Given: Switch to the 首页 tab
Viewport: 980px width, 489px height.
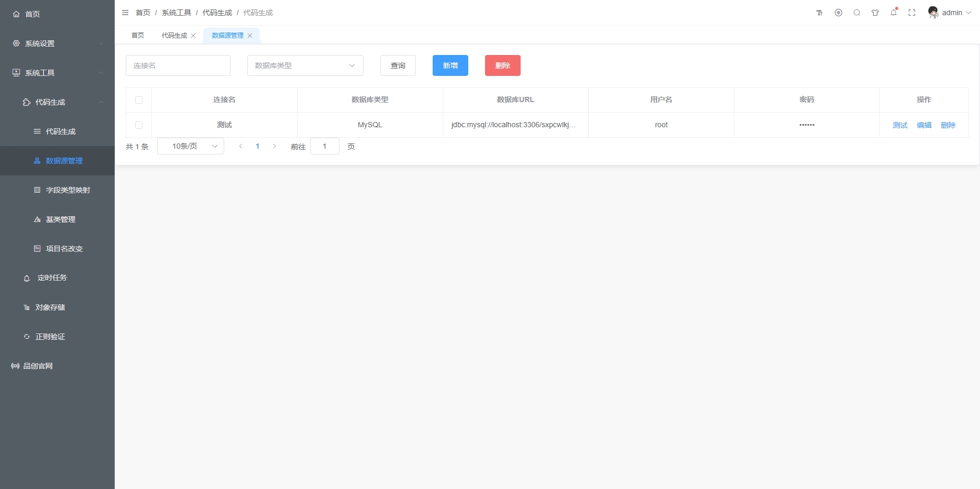Looking at the screenshot, I should click(138, 36).
